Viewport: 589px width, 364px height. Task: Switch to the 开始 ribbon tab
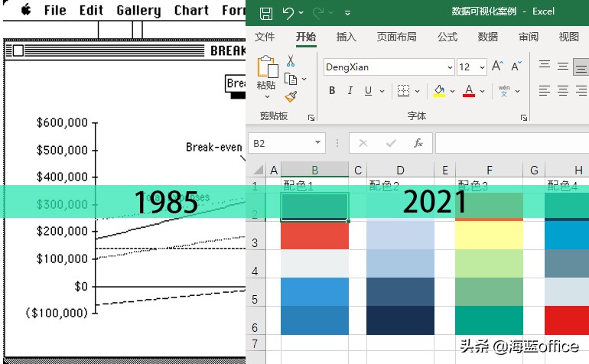pos(306,37)
